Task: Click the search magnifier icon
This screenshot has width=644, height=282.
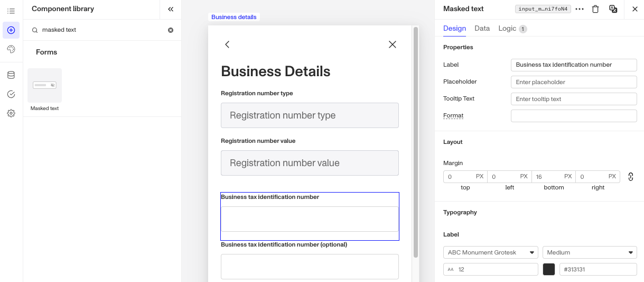Action: coord(35,30)
